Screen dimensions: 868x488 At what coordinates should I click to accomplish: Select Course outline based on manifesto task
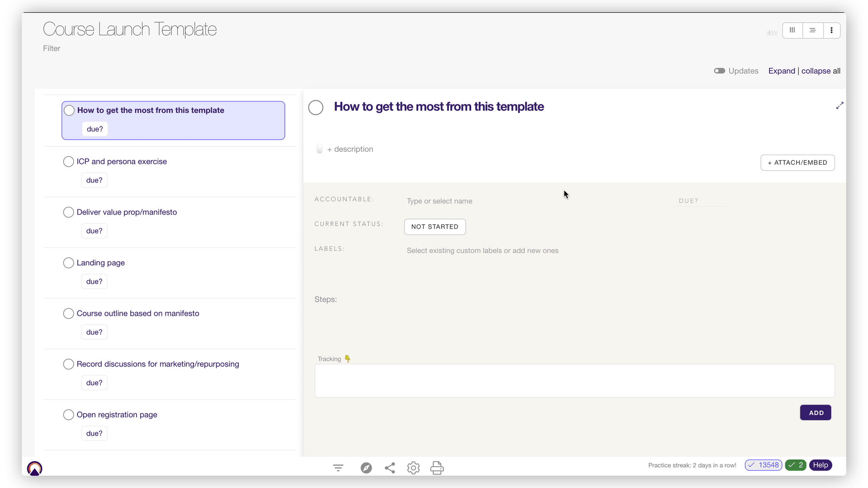[138, 314]
